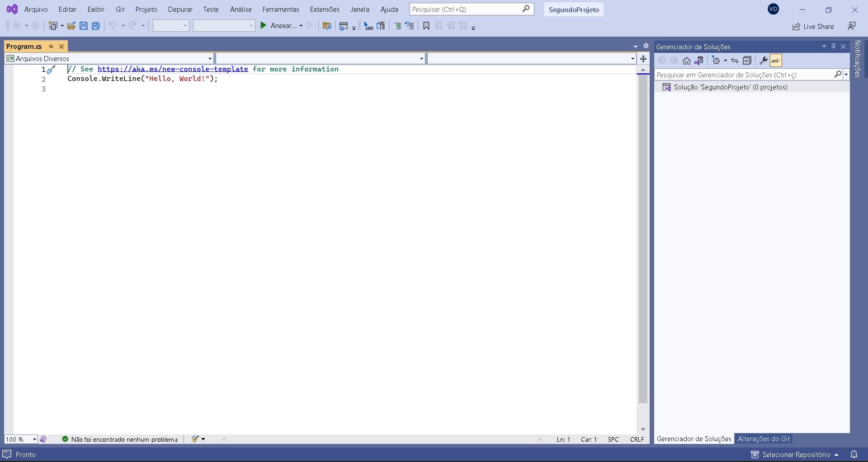Open the editor tab list dropdown arrow
868x462 pixels.
coord(635,47)
